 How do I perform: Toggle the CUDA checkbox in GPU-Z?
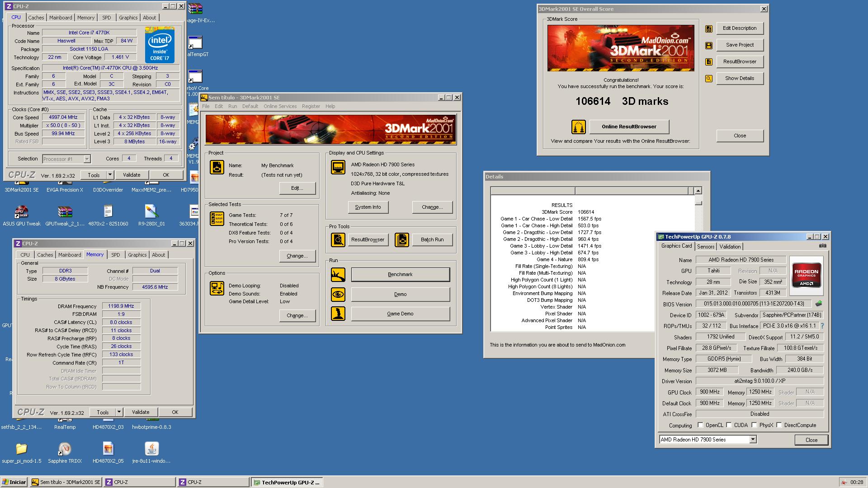tap(729, 425)
